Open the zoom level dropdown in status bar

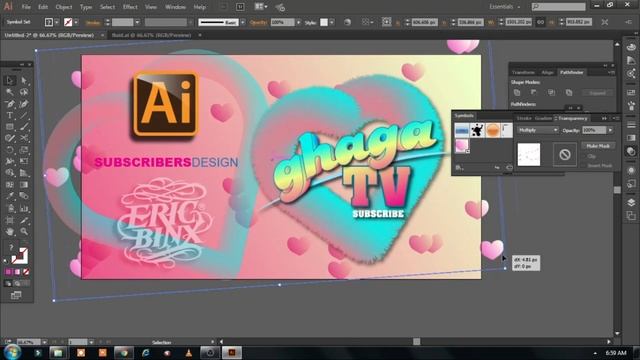coord(44,342)
